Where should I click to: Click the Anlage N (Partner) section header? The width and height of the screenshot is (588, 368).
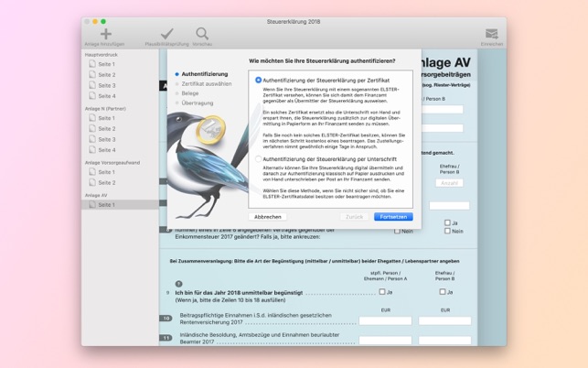coord(105,109)
